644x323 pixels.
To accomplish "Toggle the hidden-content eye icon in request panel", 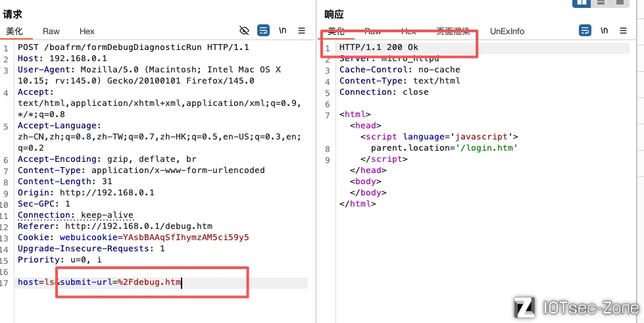I will [244, 31].
